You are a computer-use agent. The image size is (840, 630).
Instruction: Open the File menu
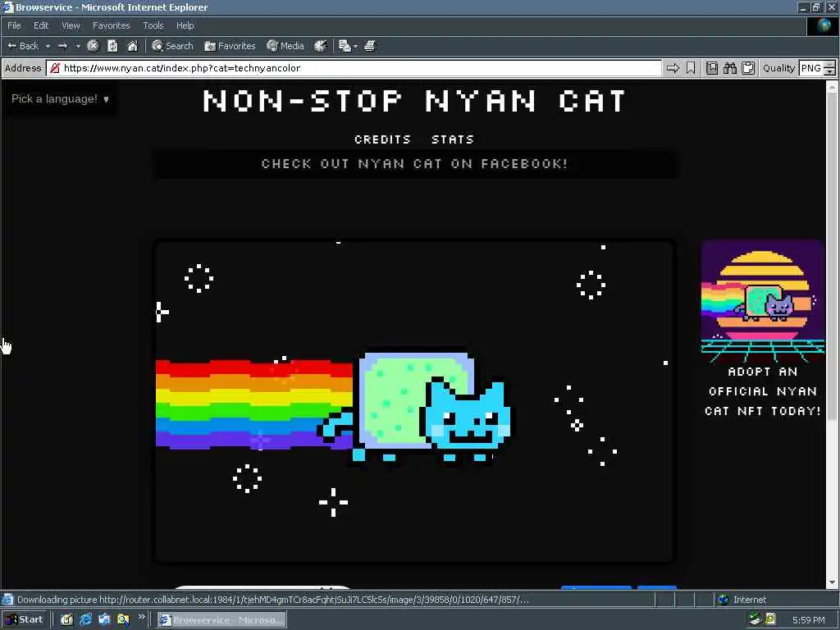click(x=14, y=25)
